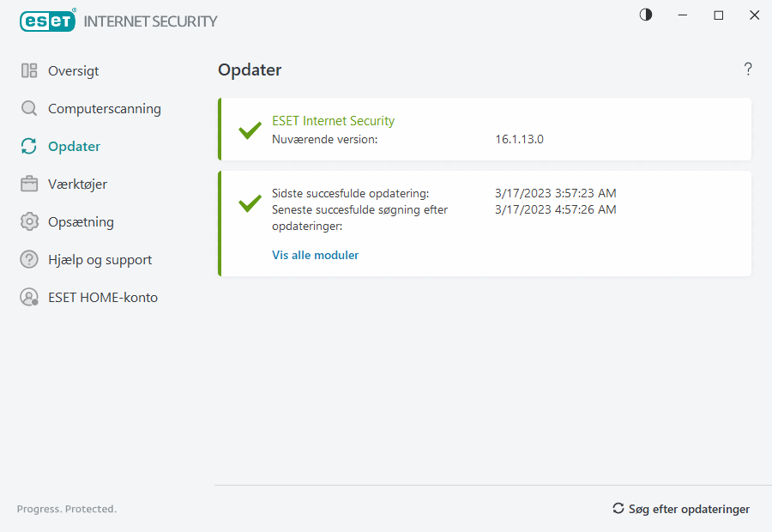Select the Værktøjer menu entry

(77, 184)
